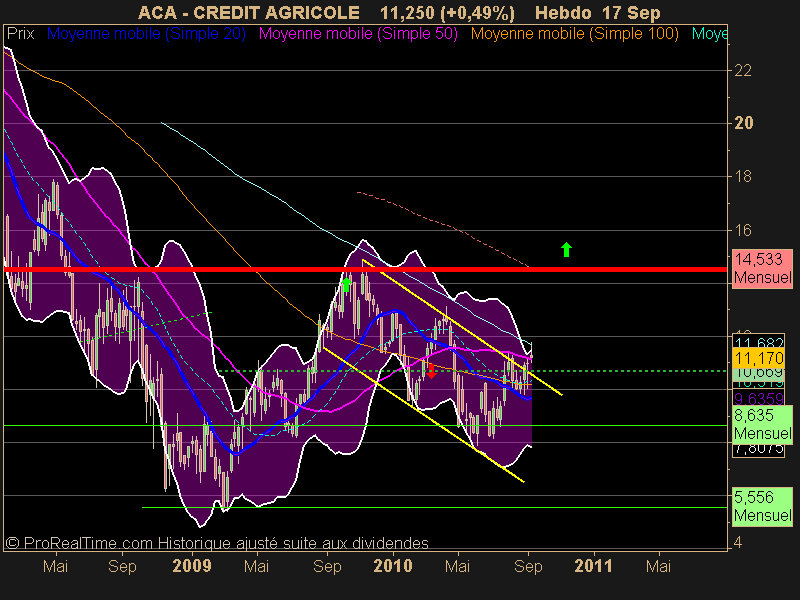The height and width of the screenshot is (600, 800).
Task: Click the 5,556 Mensuel price label
Action: coord(763,506)
